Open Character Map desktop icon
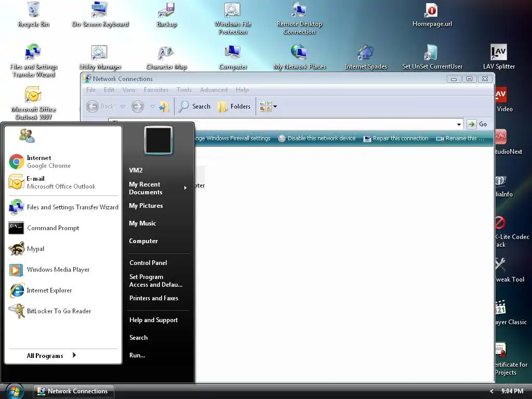 tap(166, 57)
